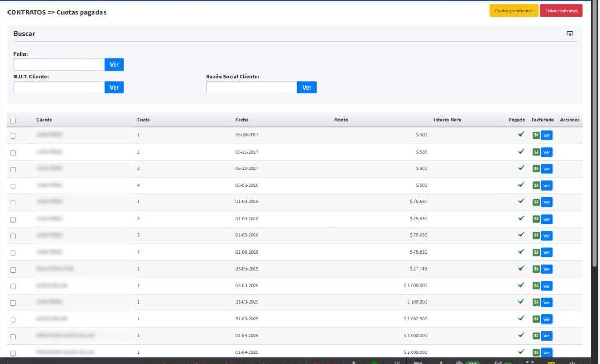View details of the 01-05-2018 installment
The width and height of the screenshot is (600, 364).
click(547, 236)
